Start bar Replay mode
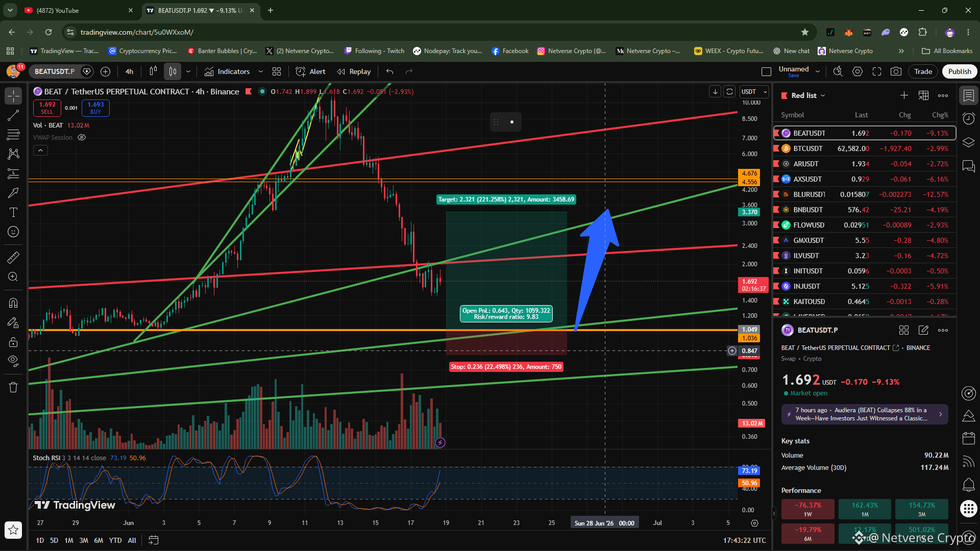This screenshot has width=980, height=551. (x=354, y=71)
